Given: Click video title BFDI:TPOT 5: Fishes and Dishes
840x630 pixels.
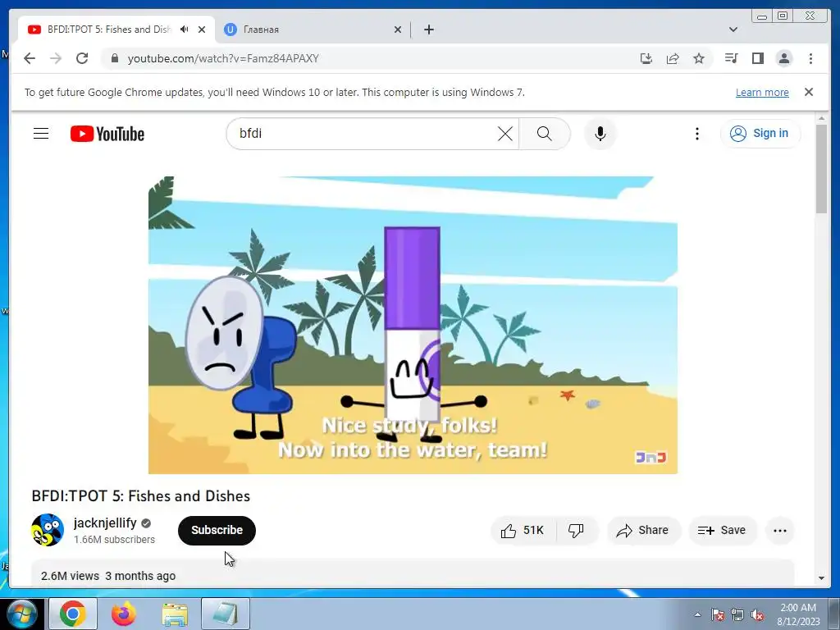Looking at the screenshot, I should (x=141, y=496).
